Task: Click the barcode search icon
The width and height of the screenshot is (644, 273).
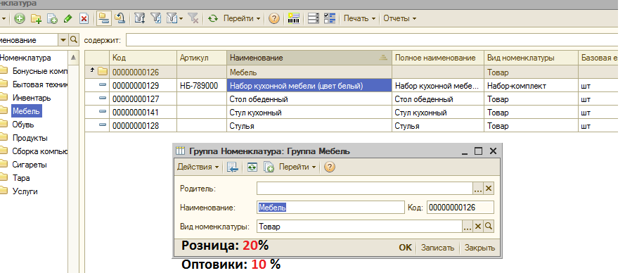Action: 294,18
